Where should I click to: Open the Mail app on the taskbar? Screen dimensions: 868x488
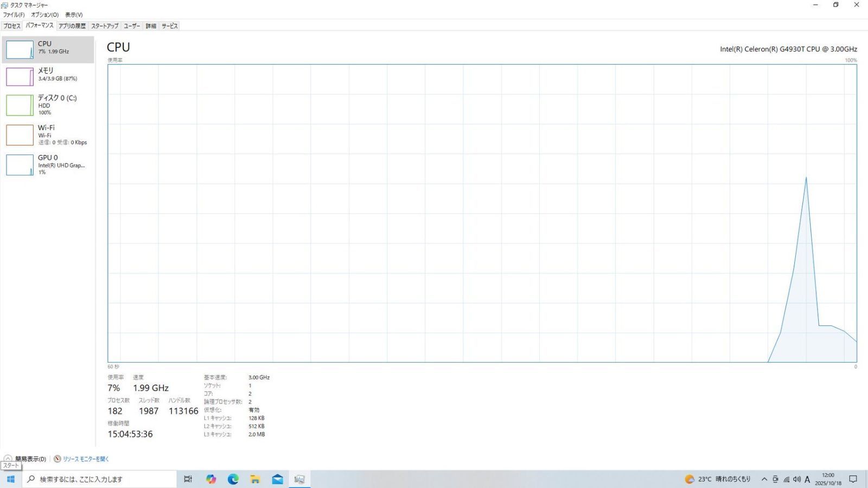(277, 479)
